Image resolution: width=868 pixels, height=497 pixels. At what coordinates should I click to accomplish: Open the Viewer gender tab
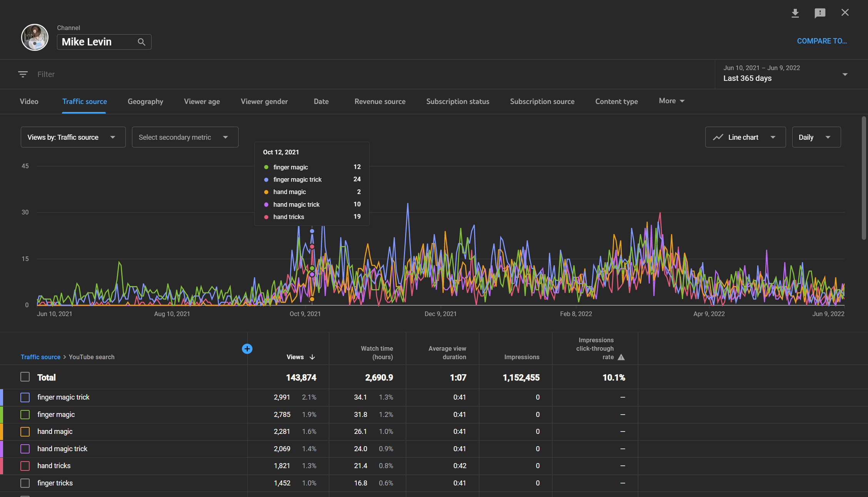[x=264, y=101]
